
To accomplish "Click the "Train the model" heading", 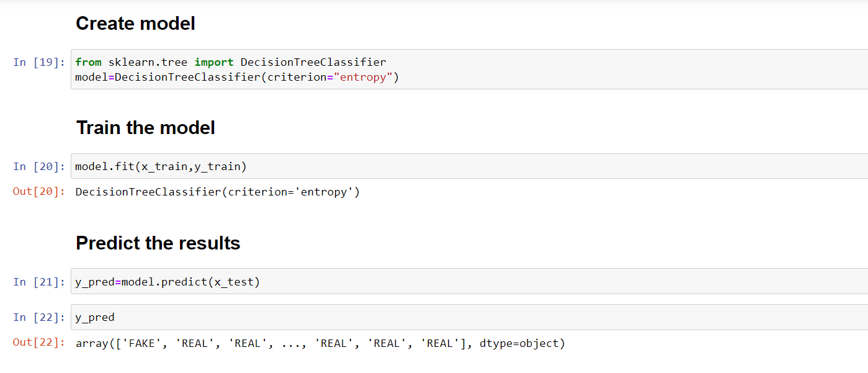I will (145, 128).
